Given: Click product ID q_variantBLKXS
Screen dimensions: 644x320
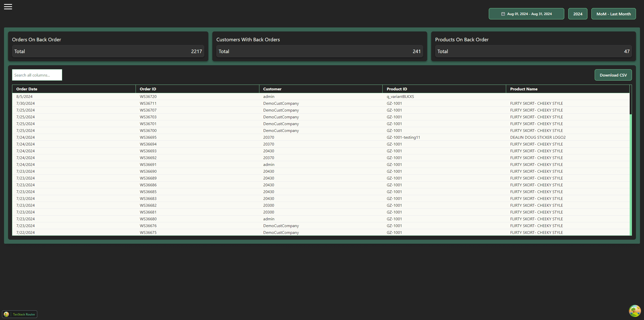Looking at the screenshot, I should tap(400, 96).
